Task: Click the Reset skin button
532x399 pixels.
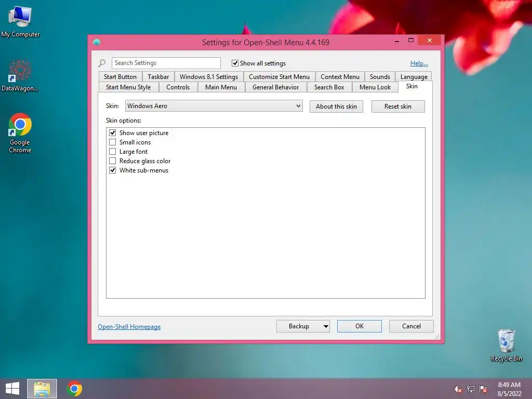Action: tap(397, 107)
